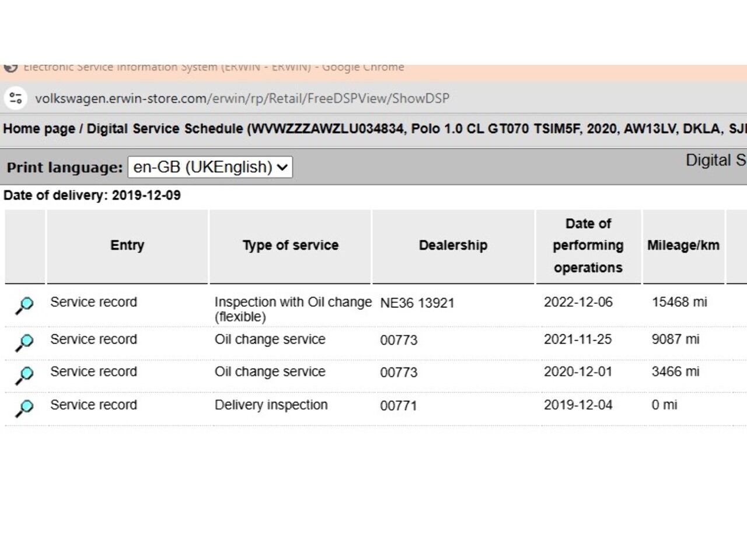Click the Type of service column header

[290, 246]
